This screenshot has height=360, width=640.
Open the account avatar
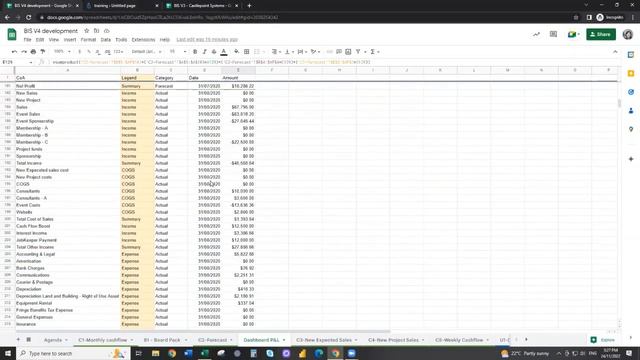click(x=628, y=34)
